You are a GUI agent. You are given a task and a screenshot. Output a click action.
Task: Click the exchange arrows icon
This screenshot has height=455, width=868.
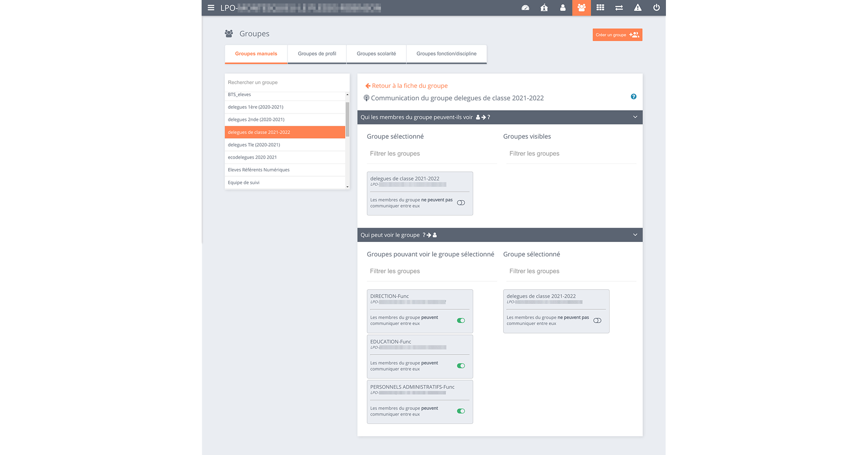pos(619,8)
